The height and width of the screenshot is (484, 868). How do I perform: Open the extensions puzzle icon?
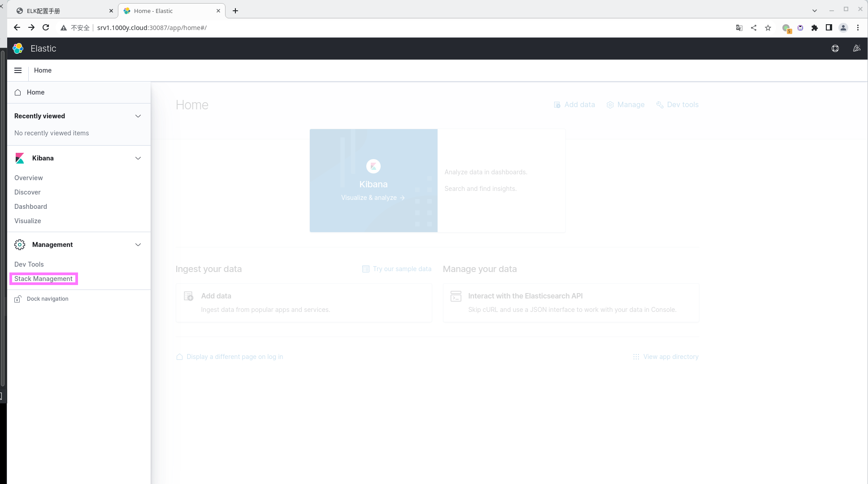(x=815, y=28)
